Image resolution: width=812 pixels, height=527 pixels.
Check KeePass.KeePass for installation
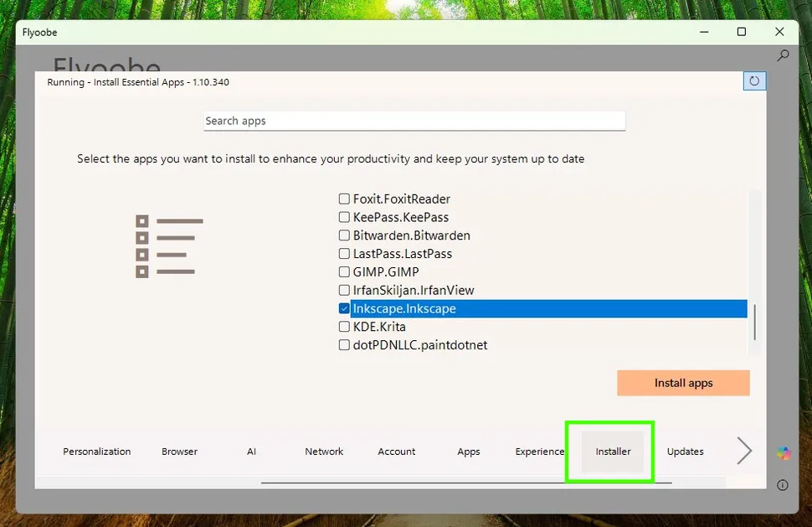pyautogui.click(x=344, y=216)
